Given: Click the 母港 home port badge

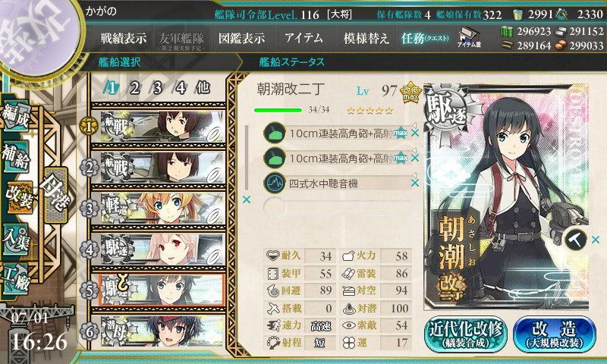Looking at the screenshot, I should pos(56,195).
